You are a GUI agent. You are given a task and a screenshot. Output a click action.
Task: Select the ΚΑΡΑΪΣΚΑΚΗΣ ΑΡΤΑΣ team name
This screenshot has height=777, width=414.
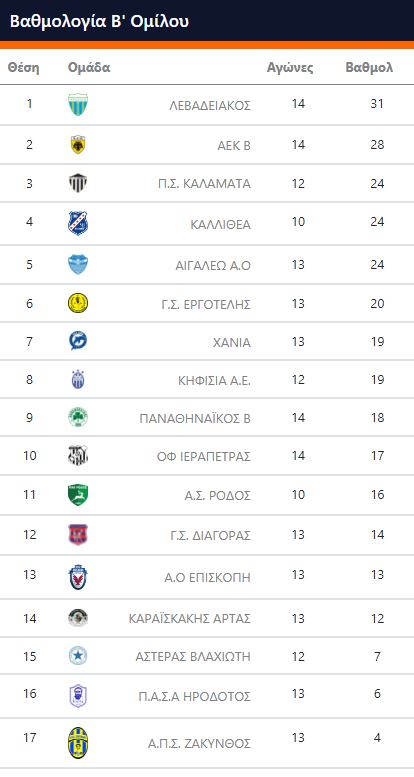[190, 619]
